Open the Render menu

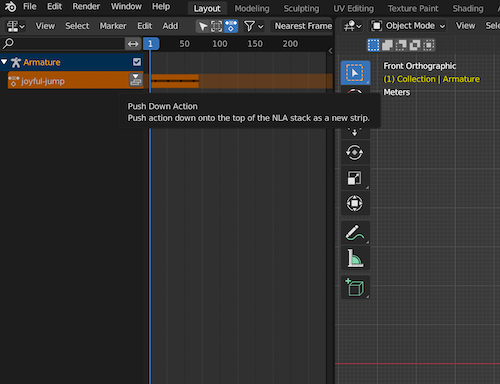click(86, 6)
